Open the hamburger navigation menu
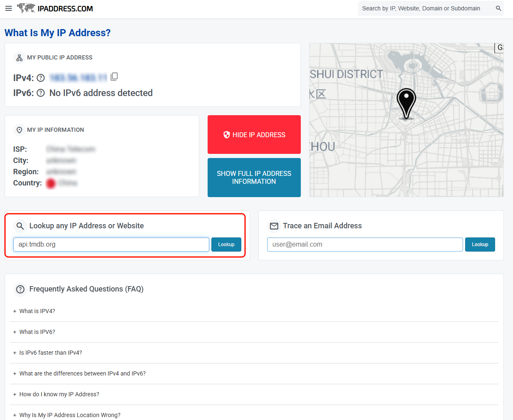 8,8
